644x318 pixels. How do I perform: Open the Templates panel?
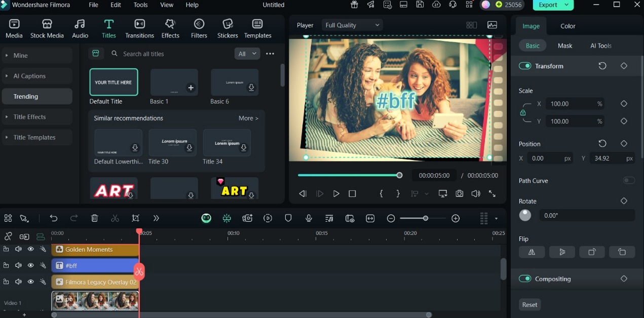point(257,29)
